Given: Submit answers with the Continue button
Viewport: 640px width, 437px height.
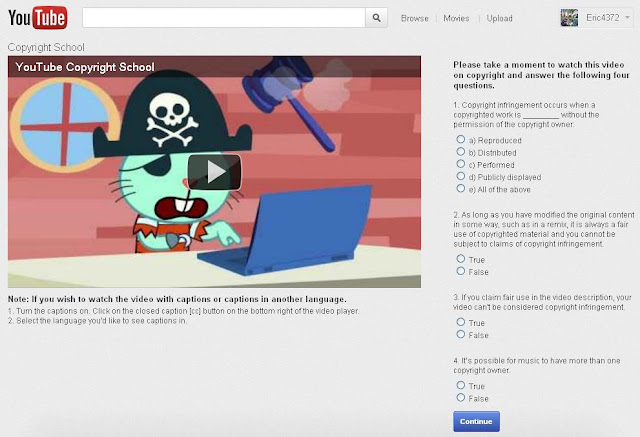Looking at the screenshot, I should pyautogui.click(x=476, y=421).
